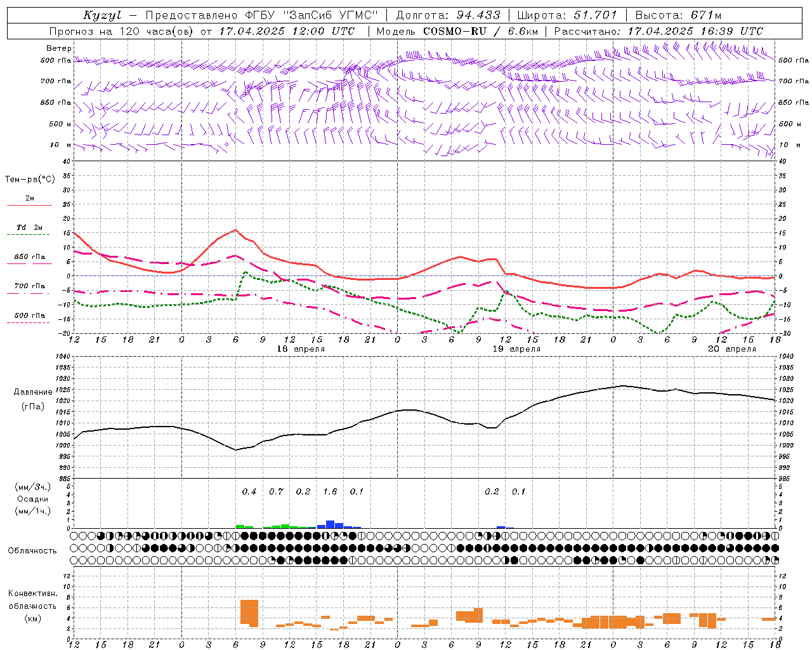Screen dimensions: 812x650
Task: Click the green dashed legend line under Td 2м
Action: point(28,235)
